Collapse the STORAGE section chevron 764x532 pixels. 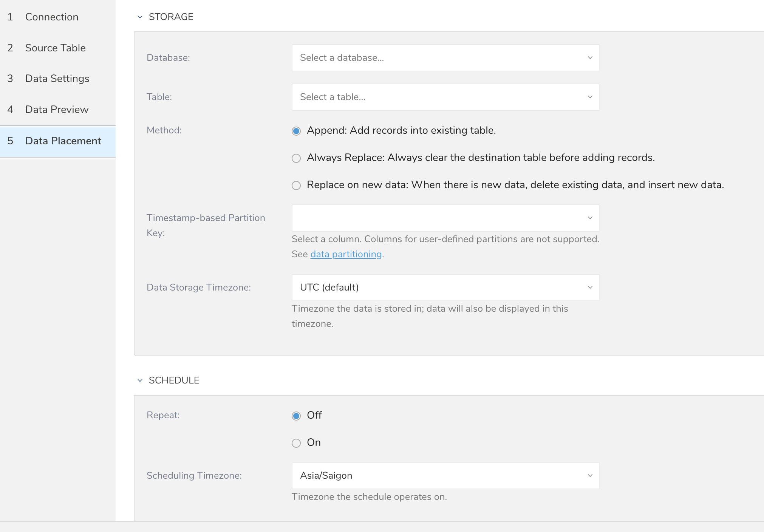[140, 17]
